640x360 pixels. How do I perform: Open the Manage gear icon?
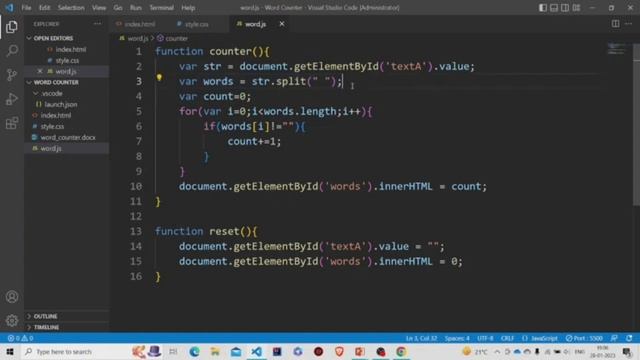coord(12,320)
